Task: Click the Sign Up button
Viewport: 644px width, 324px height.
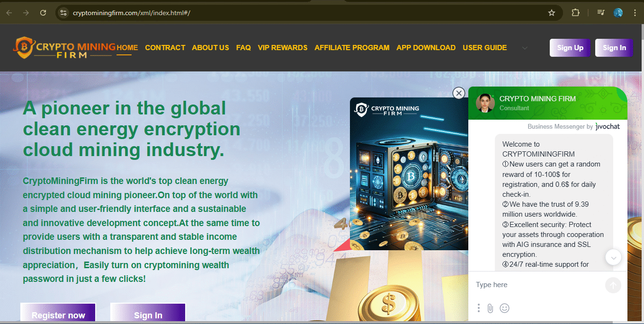Action: (x=570, y=48)
